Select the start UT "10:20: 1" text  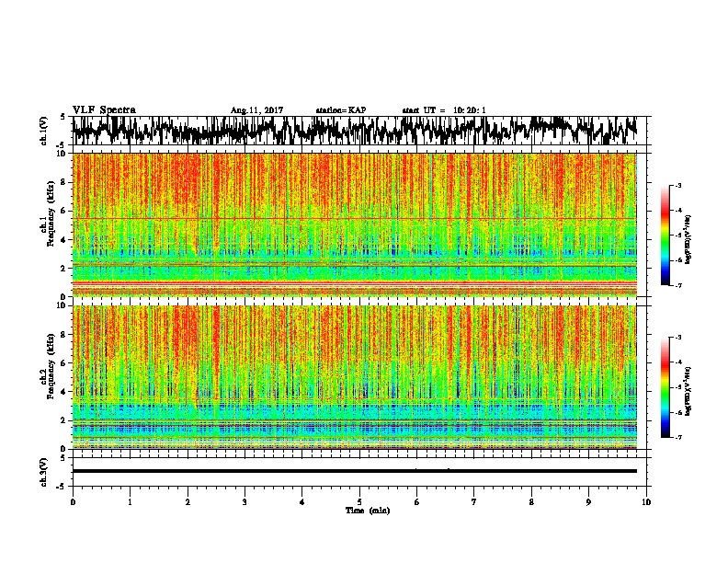click(x=470, y=110)
